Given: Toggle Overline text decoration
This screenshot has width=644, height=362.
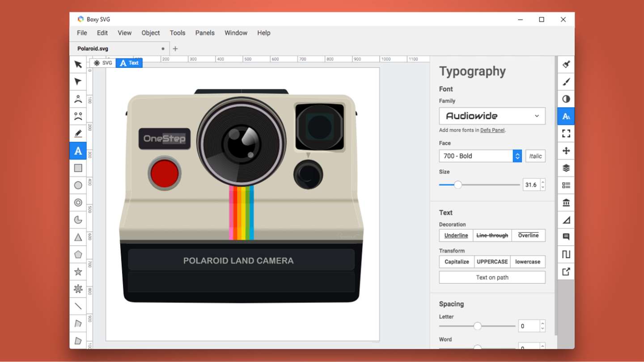Looking at the screenshot, I should pyautogui.click(x=528, y=236).
